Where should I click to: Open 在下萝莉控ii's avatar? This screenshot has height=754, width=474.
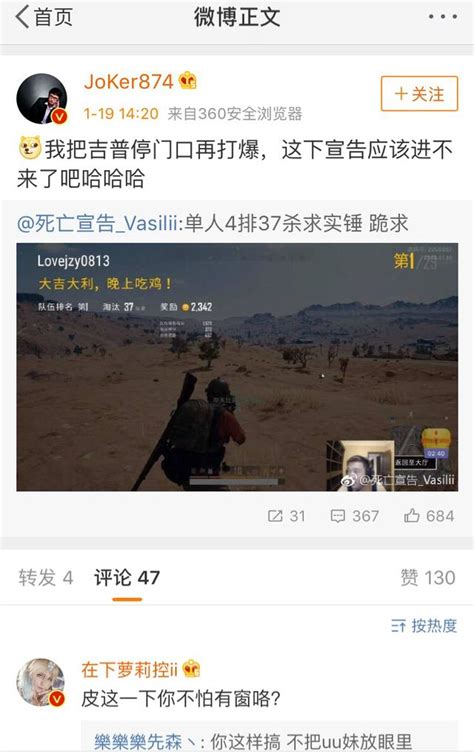click(x=41, y=682)
